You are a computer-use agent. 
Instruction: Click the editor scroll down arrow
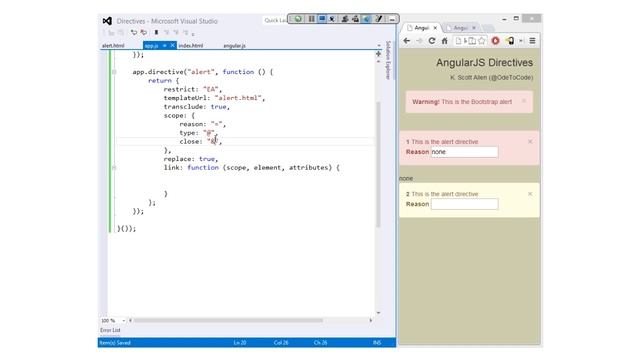click(x=378, y=313)
